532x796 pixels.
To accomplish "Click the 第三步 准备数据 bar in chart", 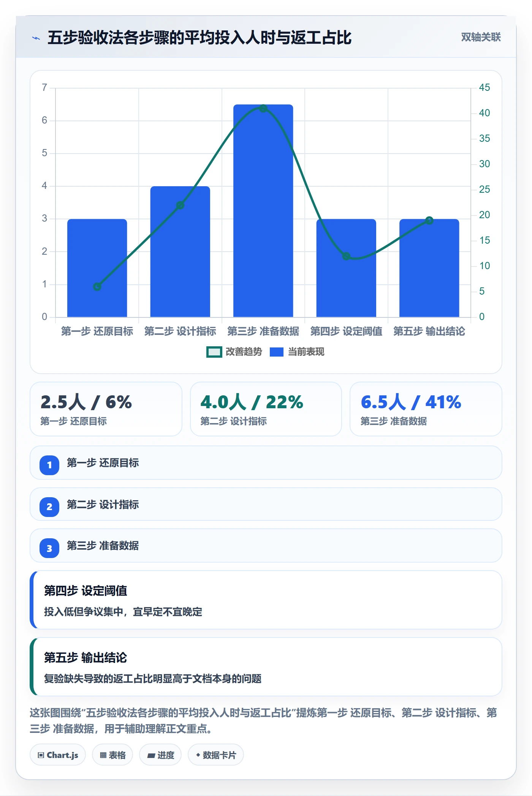I will (263, 211).
